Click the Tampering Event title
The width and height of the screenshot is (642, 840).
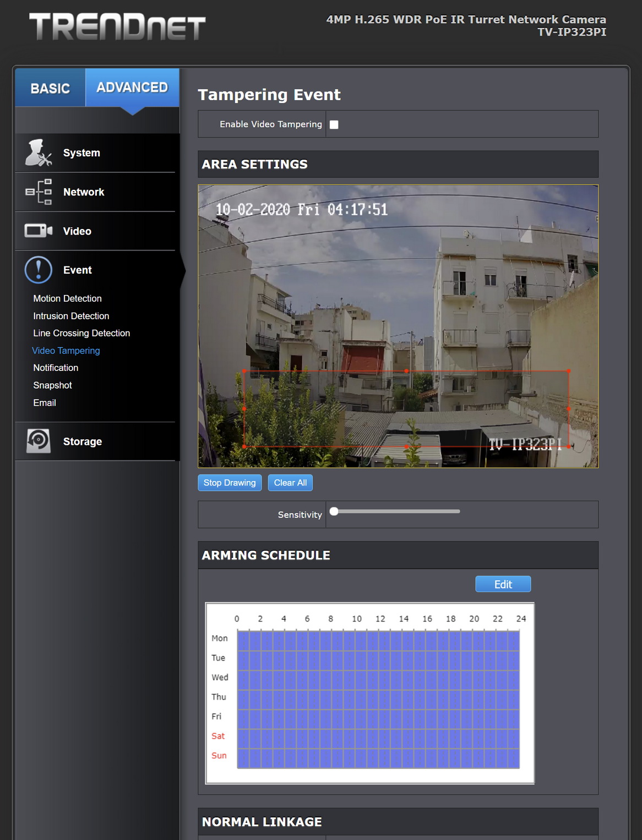point(269,95)
